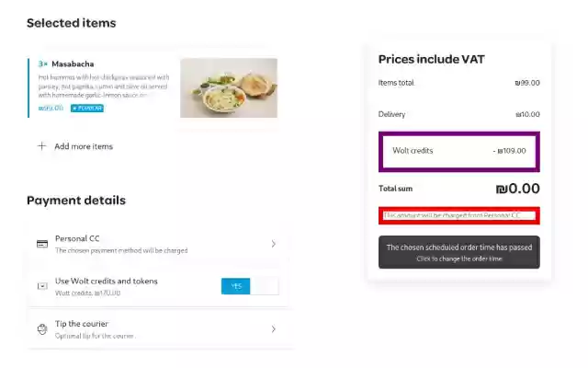Click the 3× quantity indicator for Masabacha
This screenshot has width=588, height=368.
(43, 64)
